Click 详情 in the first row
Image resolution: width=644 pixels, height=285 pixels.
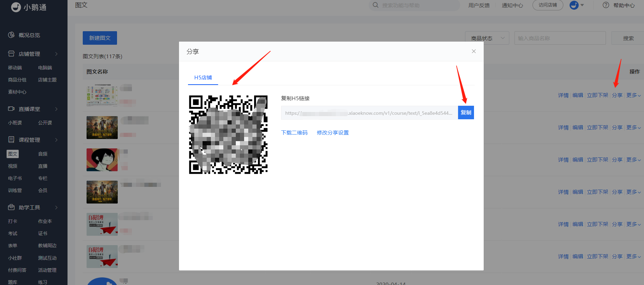click(x=563, y=95)
